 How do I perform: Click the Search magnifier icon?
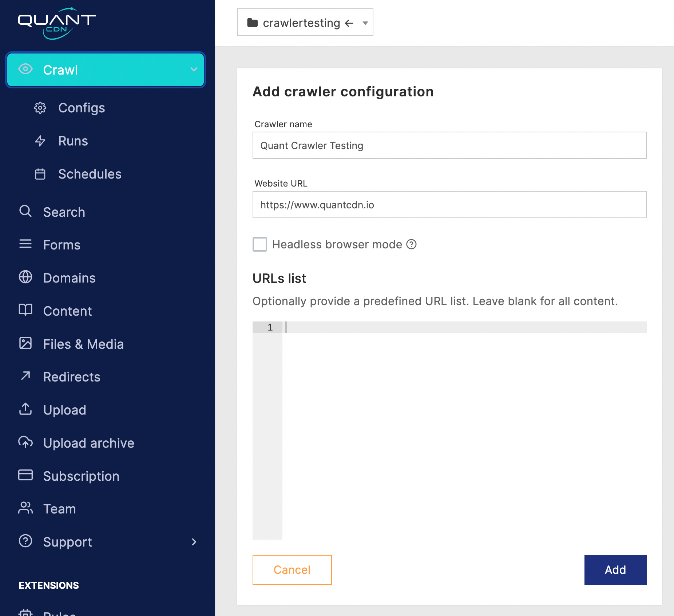coord(25,212)
